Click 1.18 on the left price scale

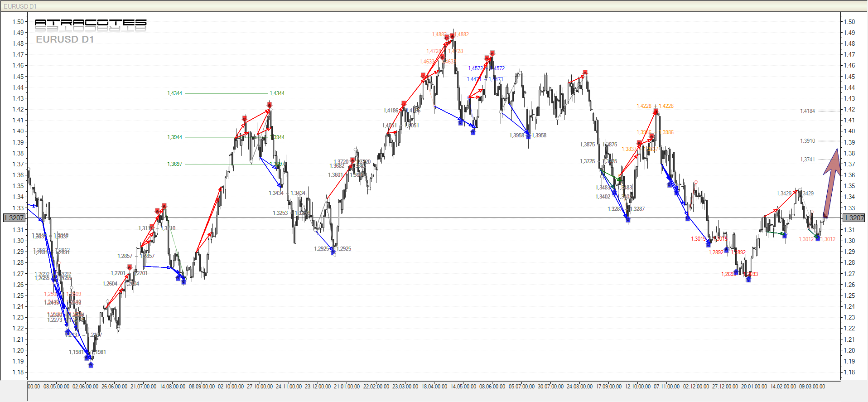point(18,372)
